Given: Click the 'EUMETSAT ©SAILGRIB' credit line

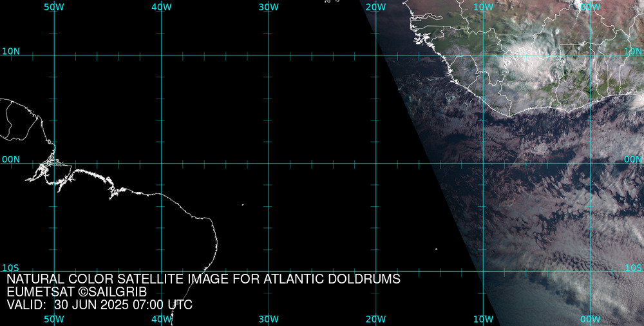Looking at the screenshot, I should point(77,292).
